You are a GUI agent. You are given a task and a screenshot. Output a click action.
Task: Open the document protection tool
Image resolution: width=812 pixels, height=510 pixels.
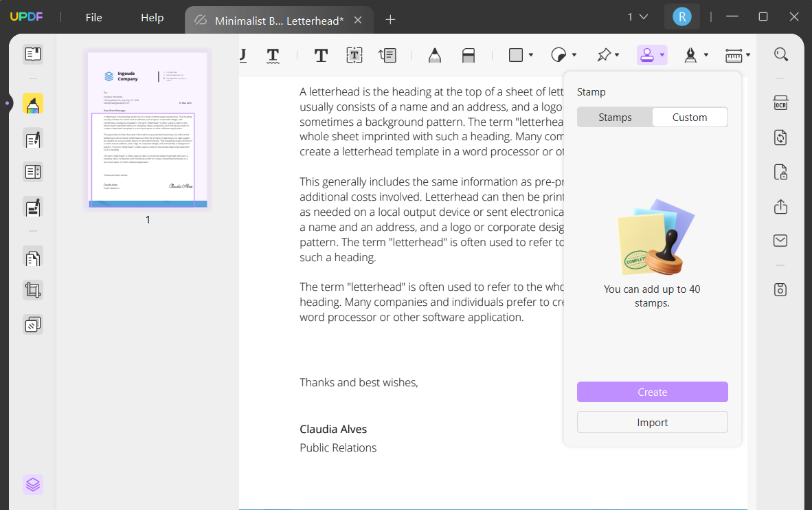point(781,172)
